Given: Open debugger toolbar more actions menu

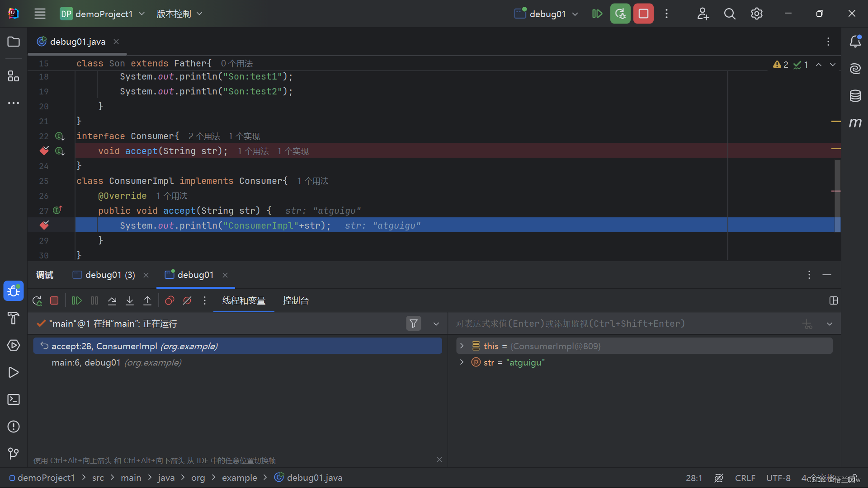Looking at the screenshot, I should (205, 300).
